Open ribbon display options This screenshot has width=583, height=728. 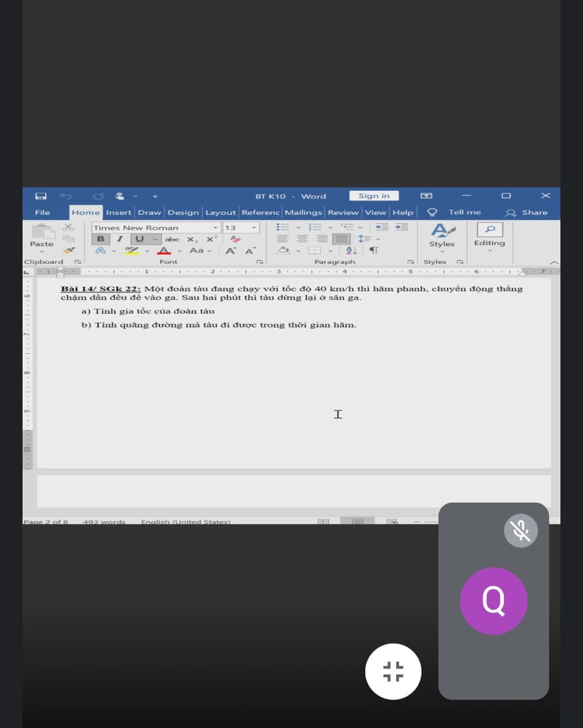point(426,196)
